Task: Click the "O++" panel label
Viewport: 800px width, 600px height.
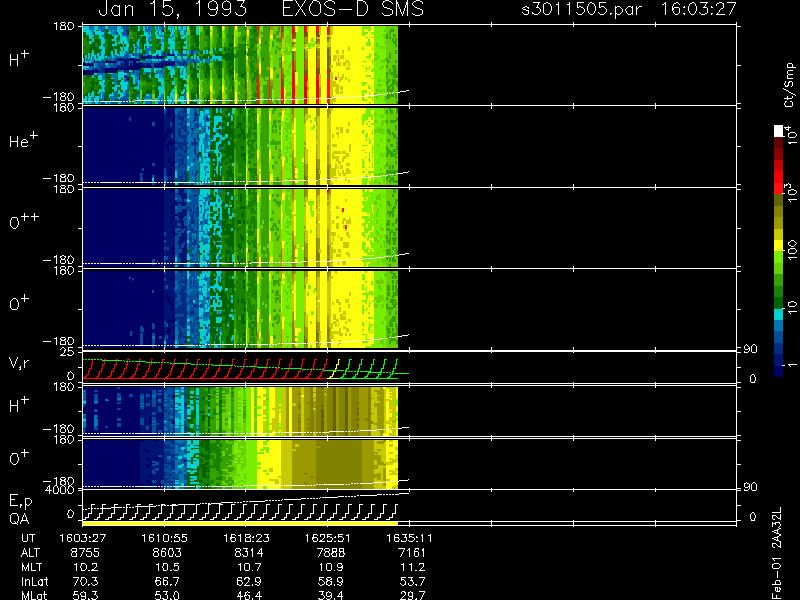Action: 23,221
